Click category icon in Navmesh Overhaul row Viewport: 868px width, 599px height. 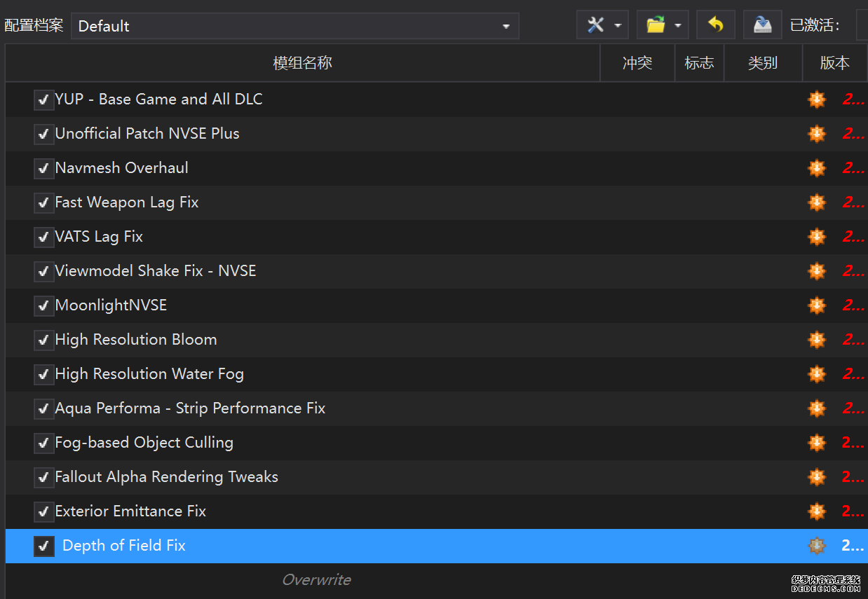[x=817, y=168]
